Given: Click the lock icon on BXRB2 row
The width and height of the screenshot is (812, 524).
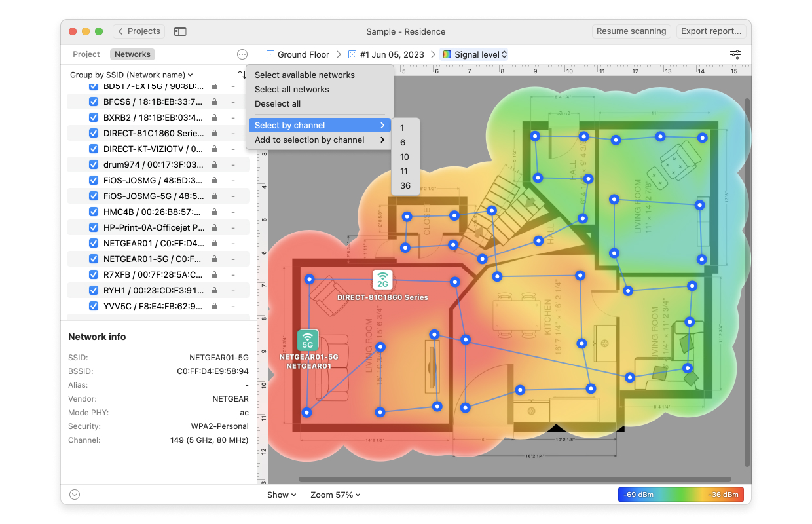Looking at the screenshot, I should pos(214,117).
